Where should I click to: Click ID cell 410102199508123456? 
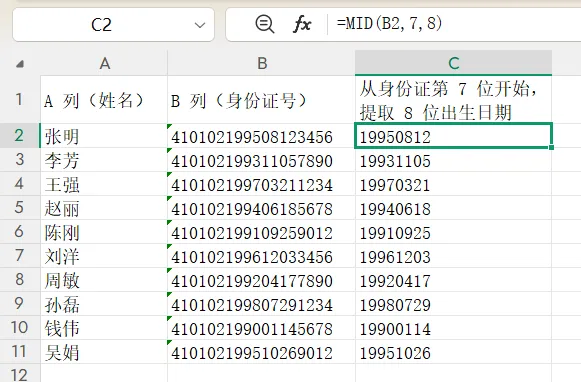pyautogui.click(x=261, y=136)
